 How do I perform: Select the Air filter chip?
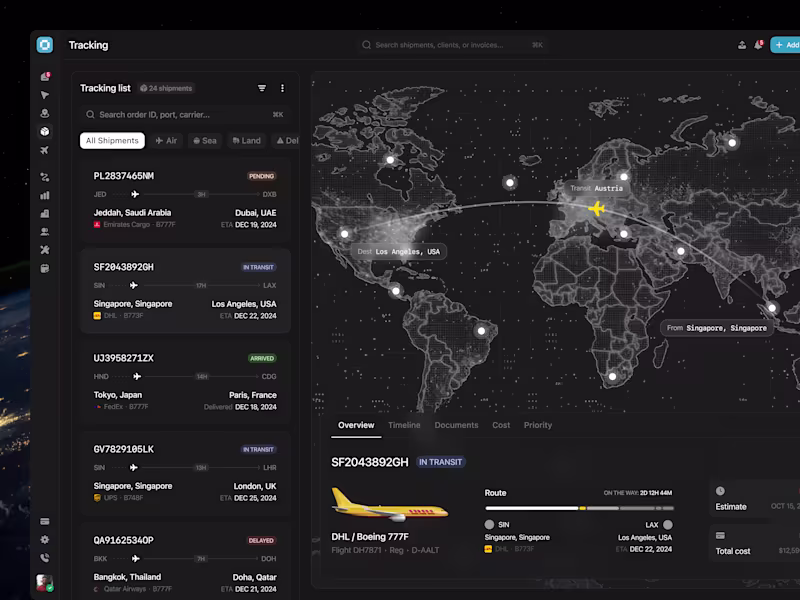click(x=166, y=140)
